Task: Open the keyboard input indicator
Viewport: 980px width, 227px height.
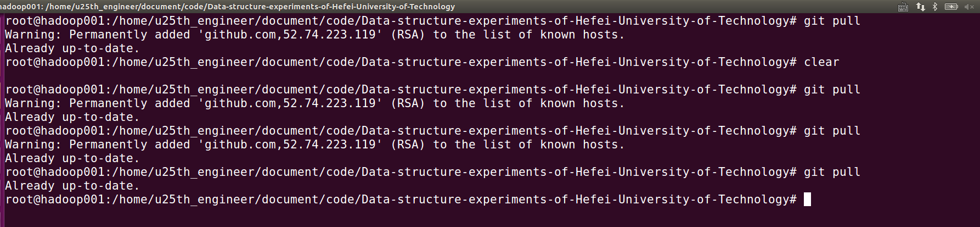Action: pos(903,7)
